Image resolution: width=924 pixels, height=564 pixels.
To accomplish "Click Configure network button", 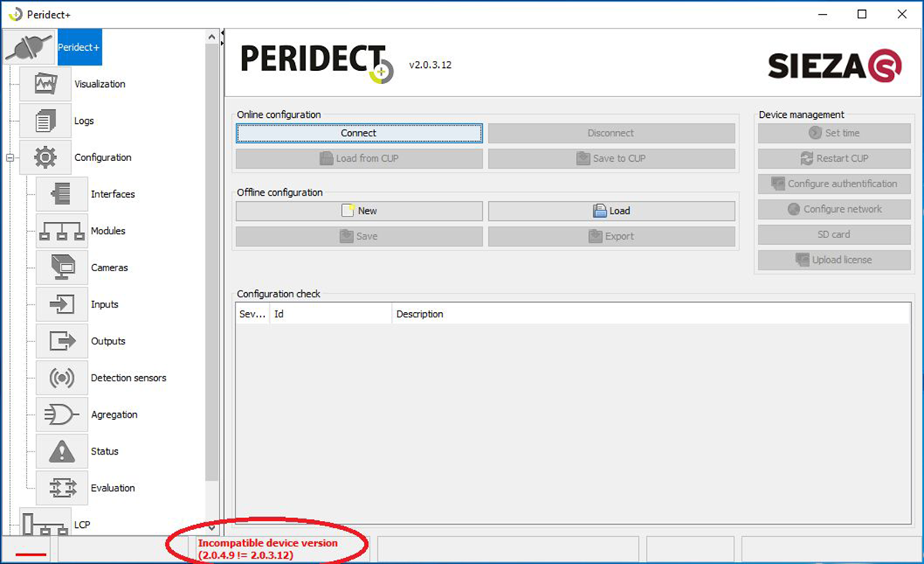I will pyautogui.click(x=834, y=210).
